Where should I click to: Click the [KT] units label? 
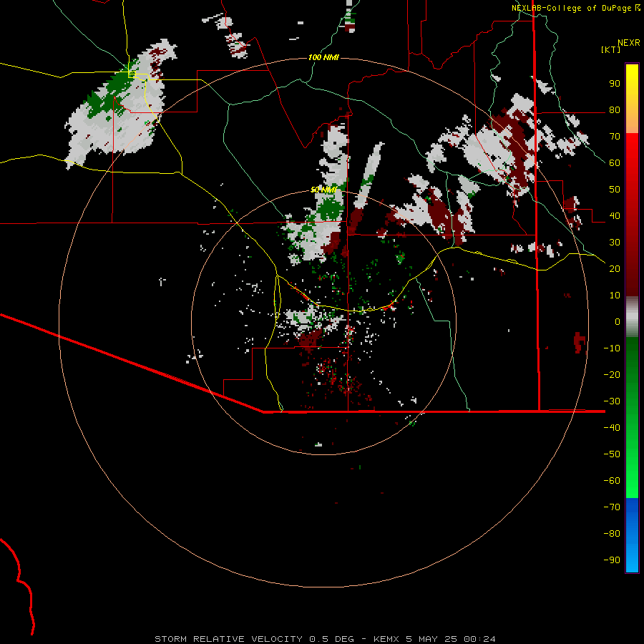click(x=610, y=49)
